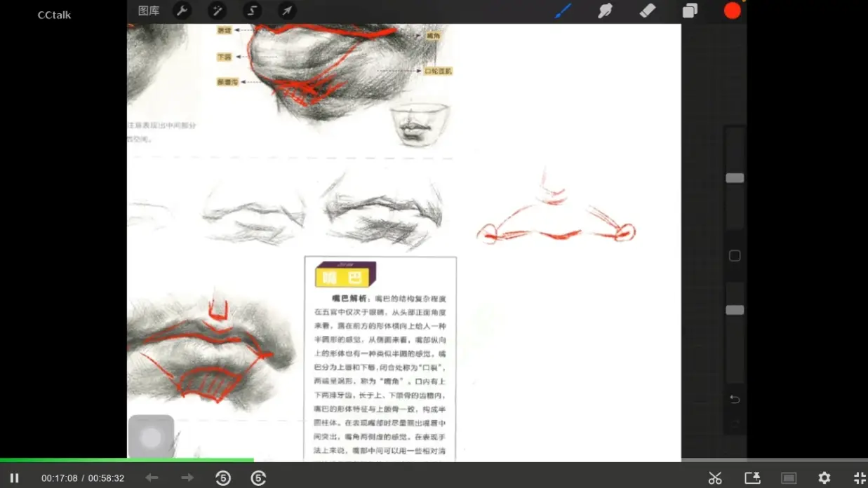Switch to the Eraser tool
The width and height of the screenshot is (868, 488).
647,11
